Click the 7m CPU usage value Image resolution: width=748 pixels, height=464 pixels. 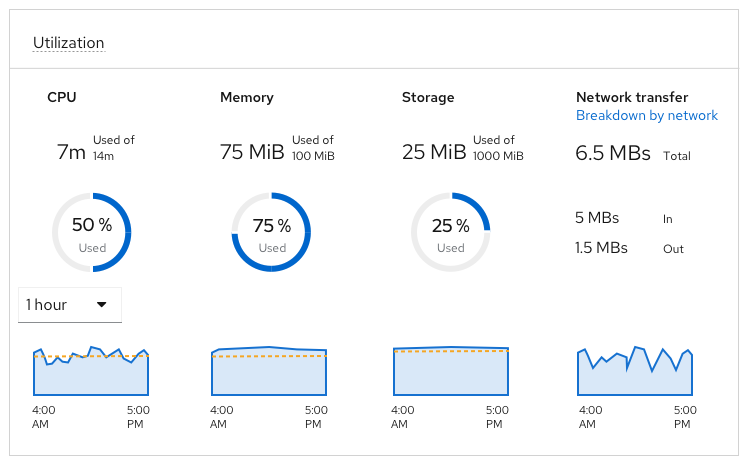point(72,152)
